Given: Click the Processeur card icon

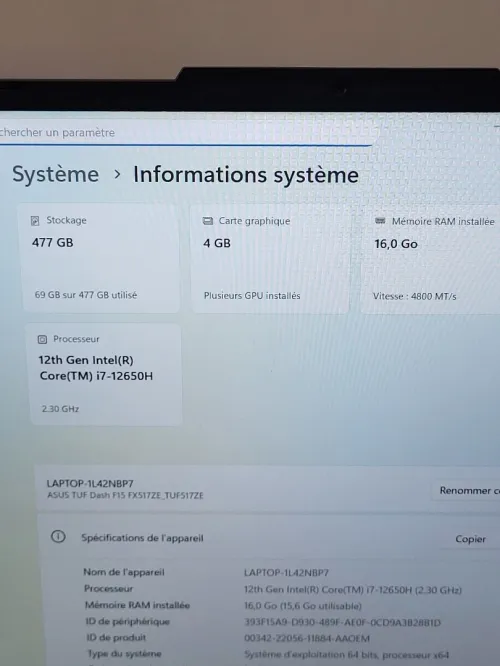Looking at the screenshot, I should coord(42,339).
